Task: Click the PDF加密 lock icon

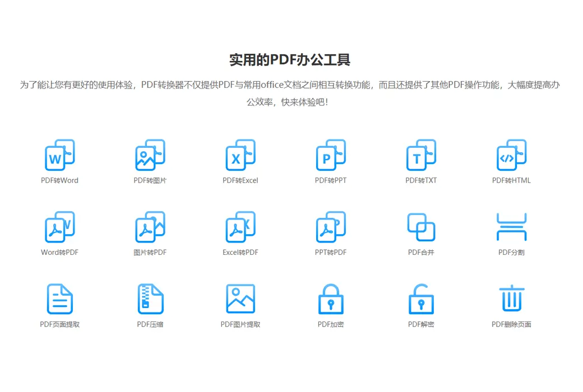Action: tap(331, 299)
